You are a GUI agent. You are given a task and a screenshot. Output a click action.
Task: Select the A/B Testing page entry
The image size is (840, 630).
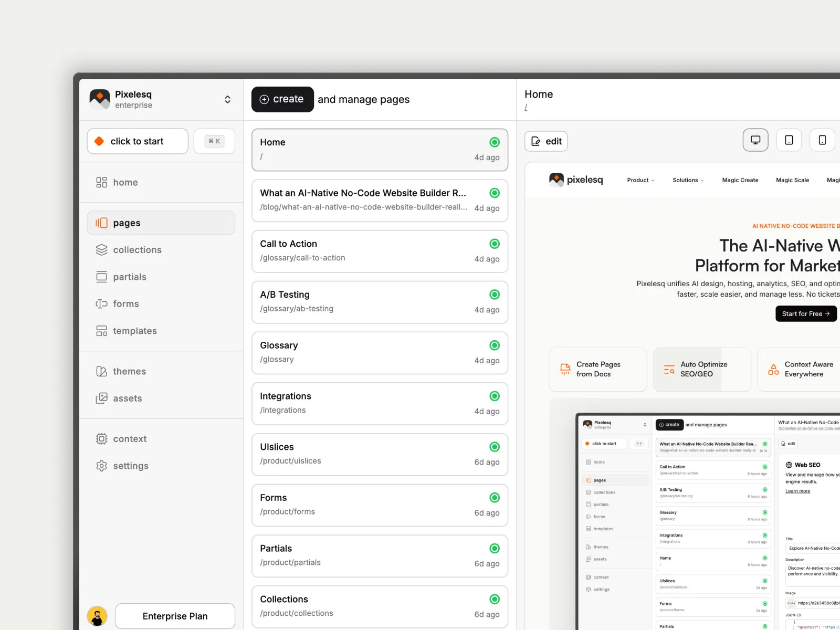(380, 302)
